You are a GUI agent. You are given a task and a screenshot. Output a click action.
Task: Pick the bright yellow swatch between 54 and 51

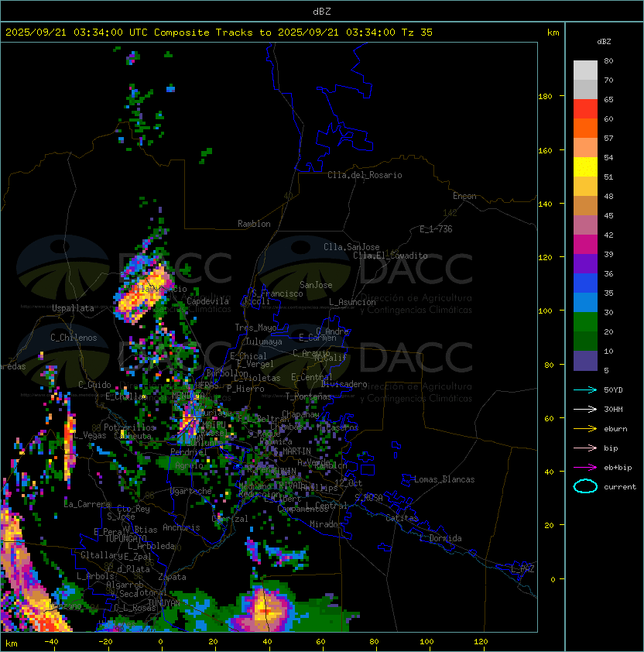pyautogui.click(x=585, y=167)
